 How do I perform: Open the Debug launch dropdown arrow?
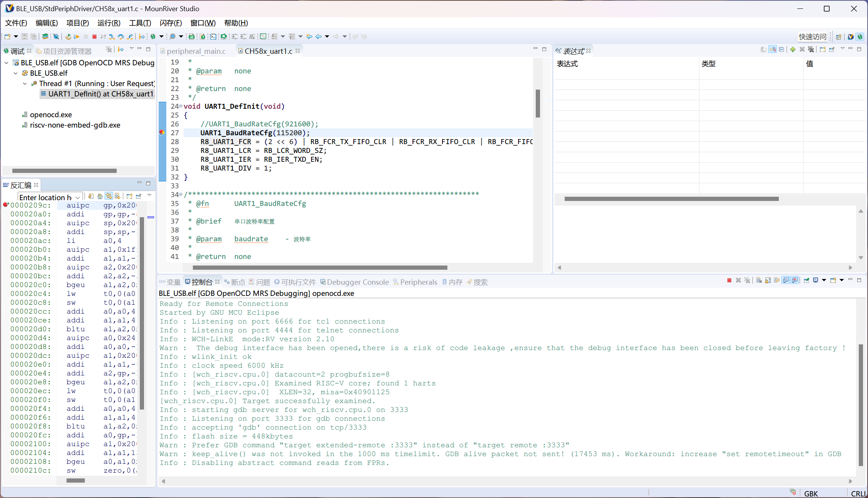click(161, 37)
